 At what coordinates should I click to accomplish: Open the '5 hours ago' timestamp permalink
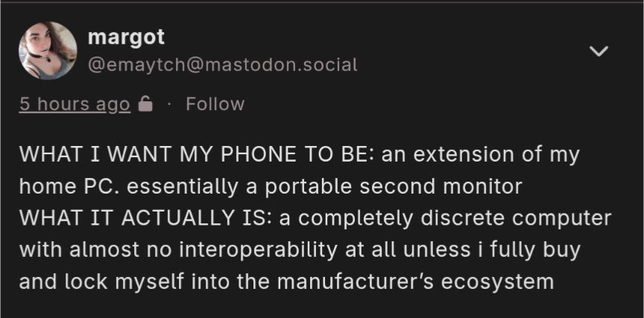[75, 104]
